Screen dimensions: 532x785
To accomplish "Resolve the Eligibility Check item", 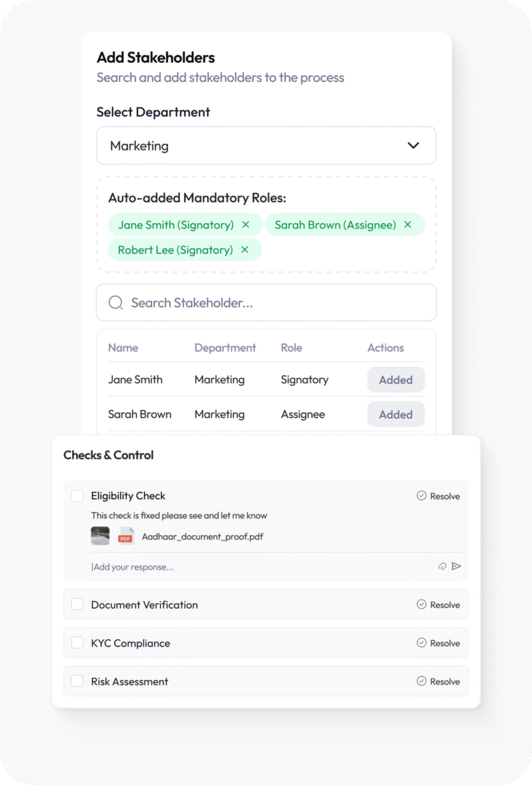I will tap(438, 496).
